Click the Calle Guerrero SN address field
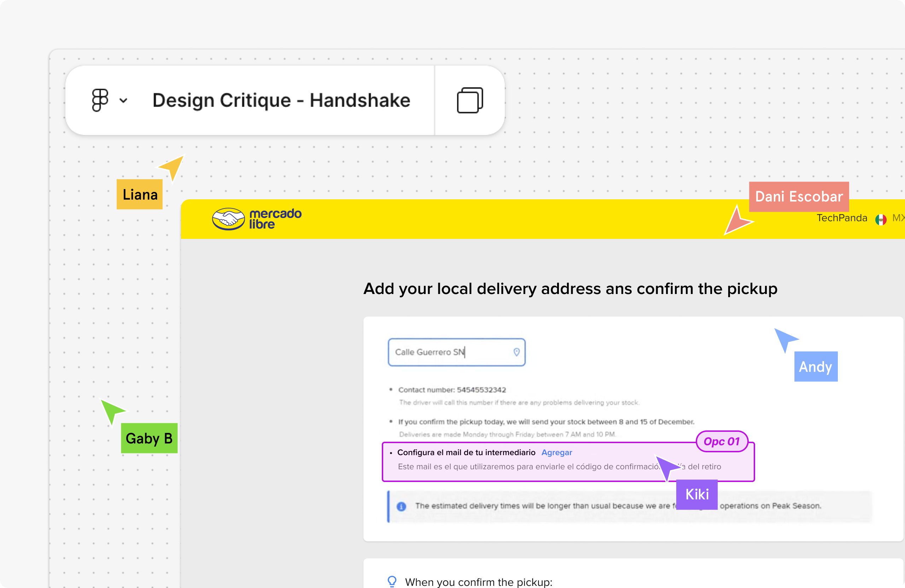 pos(449,352)
